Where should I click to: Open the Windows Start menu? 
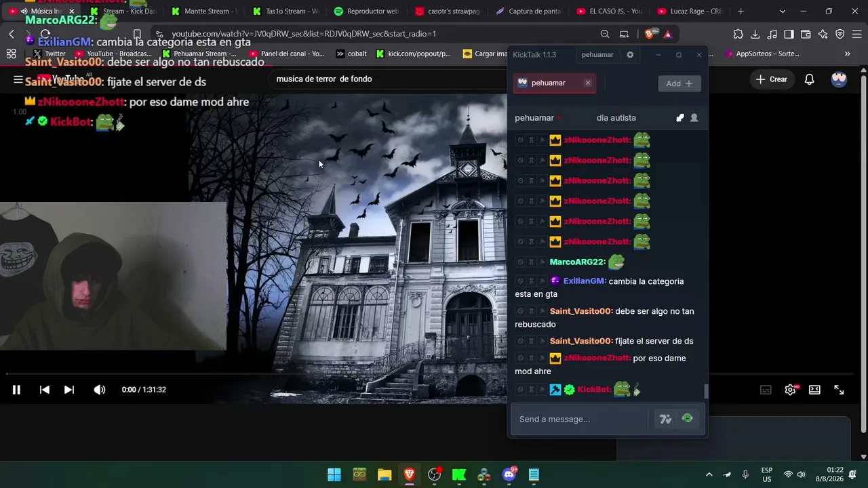[x=334, y=474]
